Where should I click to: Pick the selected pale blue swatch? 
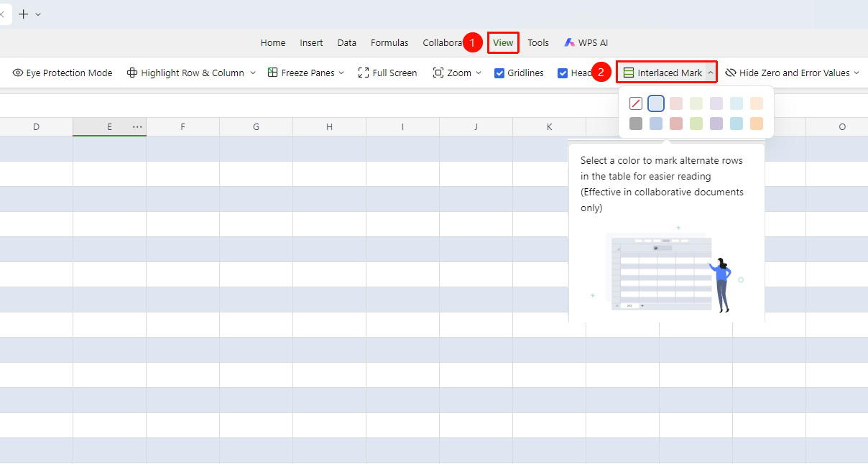(x=656, y=103)
